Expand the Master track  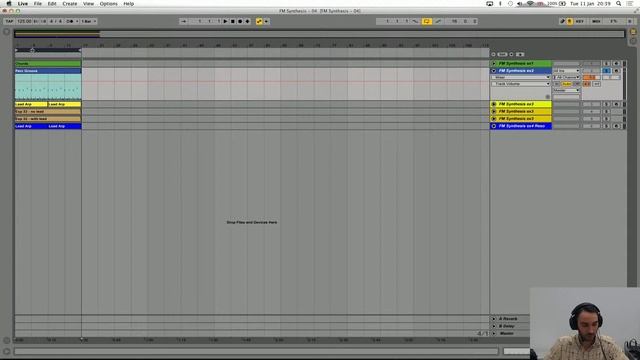click(494, 333)
